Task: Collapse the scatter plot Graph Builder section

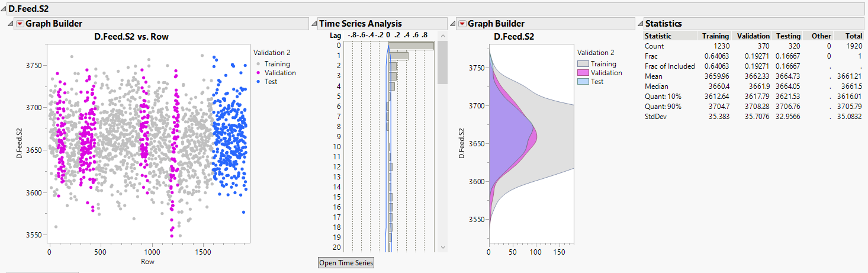Action: 10,24
